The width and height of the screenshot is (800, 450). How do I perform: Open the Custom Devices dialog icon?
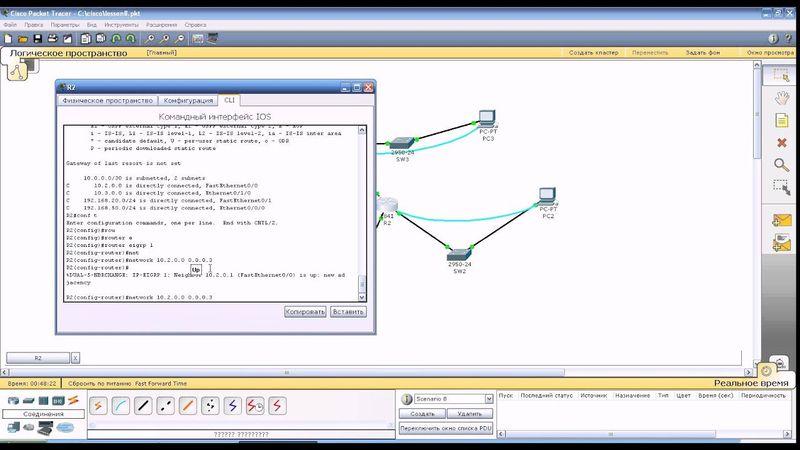212,38
